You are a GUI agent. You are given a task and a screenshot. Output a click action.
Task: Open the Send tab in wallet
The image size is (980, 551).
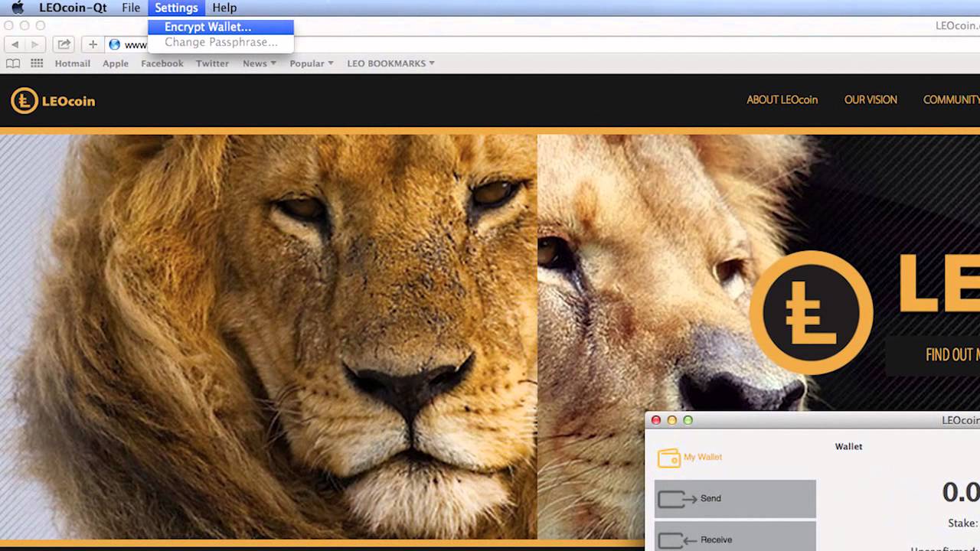point(735,499)
